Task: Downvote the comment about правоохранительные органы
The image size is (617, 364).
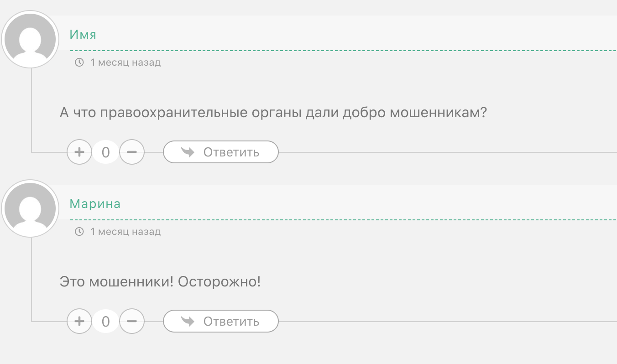Action: [x=132, y=152]
